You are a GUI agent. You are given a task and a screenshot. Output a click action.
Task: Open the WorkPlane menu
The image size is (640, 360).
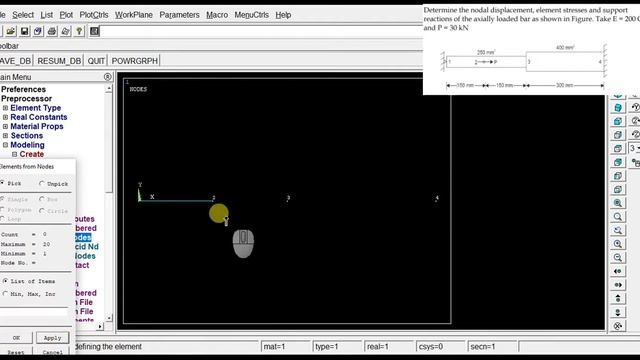point(133,15)
